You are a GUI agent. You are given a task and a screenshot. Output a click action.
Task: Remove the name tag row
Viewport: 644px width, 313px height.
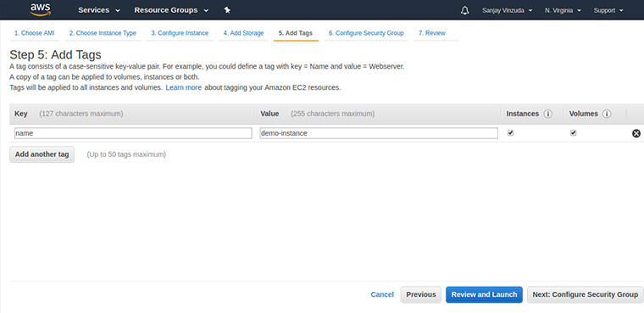[636, 133]
